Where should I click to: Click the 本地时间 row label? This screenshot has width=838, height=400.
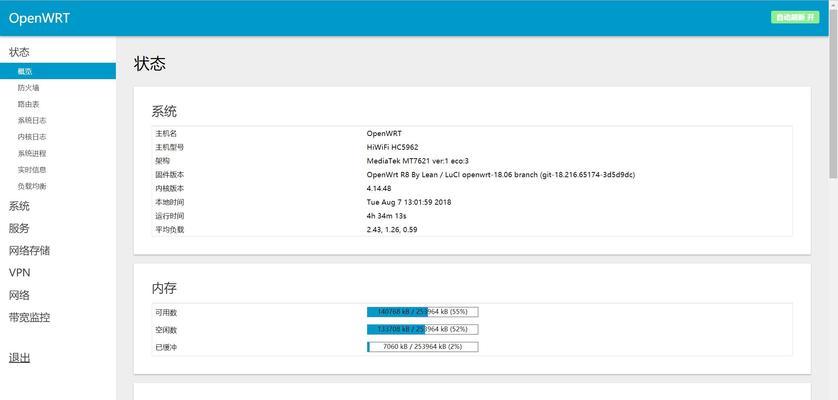(169, 203)
